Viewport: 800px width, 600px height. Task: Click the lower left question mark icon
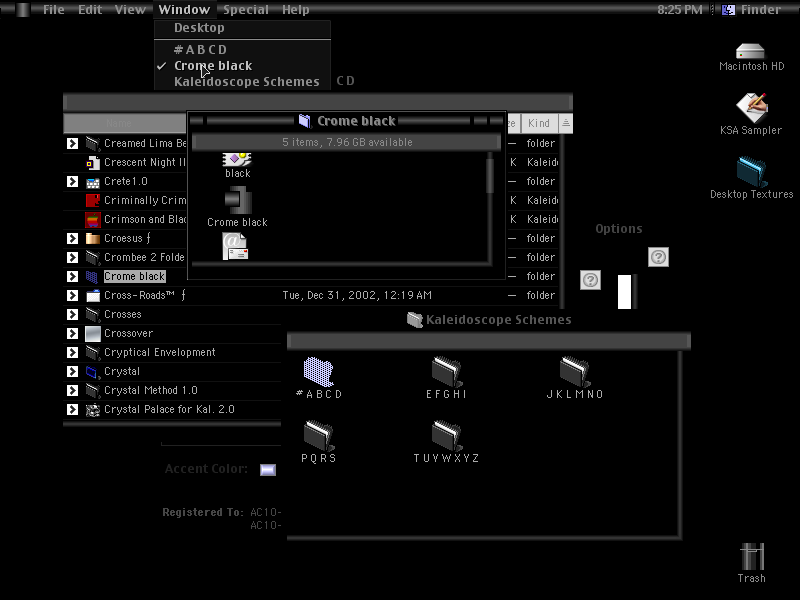[590, 280]
